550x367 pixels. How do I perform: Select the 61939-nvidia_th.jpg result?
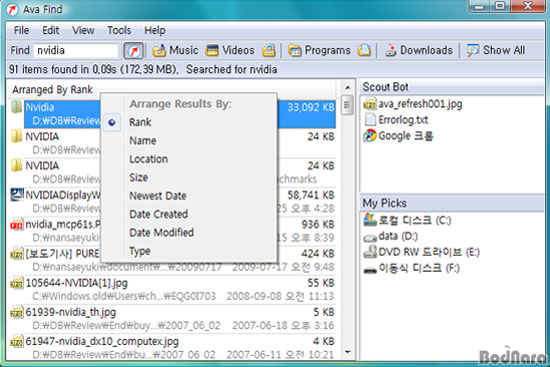click(x=172, y=319)
